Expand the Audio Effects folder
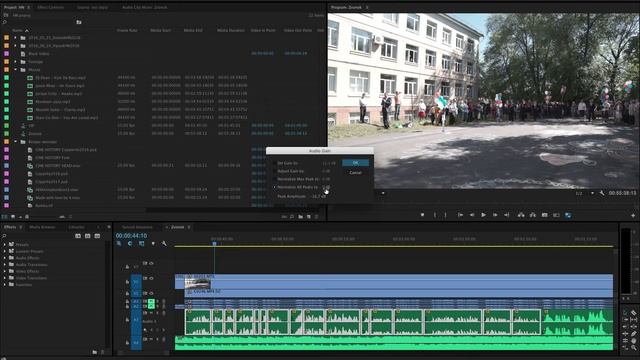Screen dimensions: 640x360 pos(5,258)
